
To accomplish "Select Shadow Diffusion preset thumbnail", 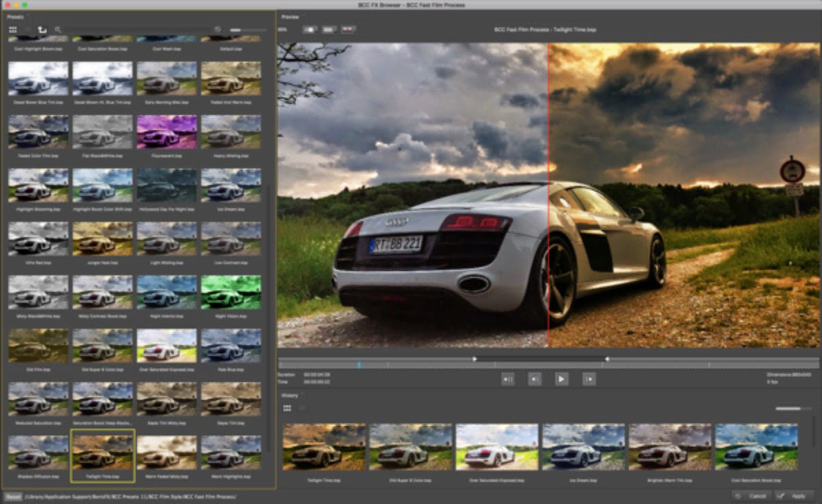I will click(x=38, y=452).
